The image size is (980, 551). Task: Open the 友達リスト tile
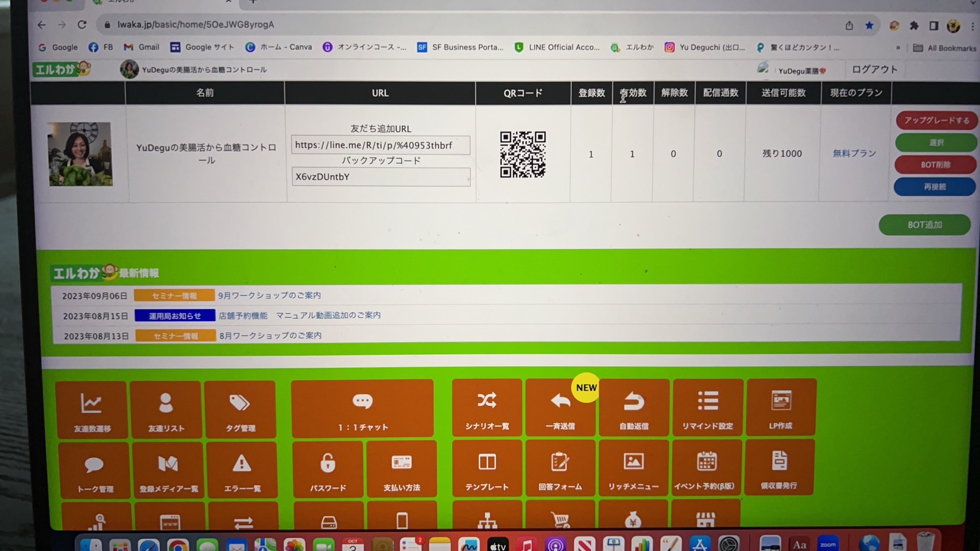click(166, 409)
